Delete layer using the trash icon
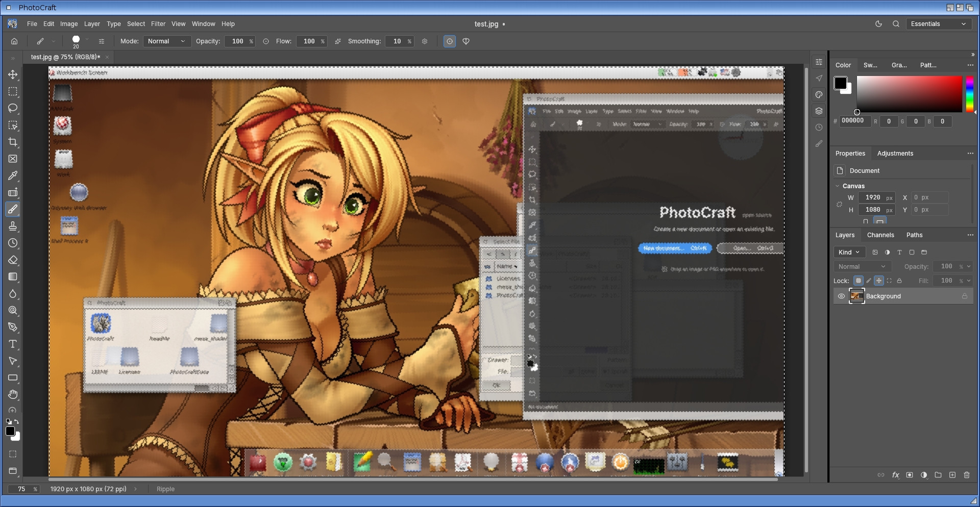Screen dimensions: 980x507 coord(967,475)
